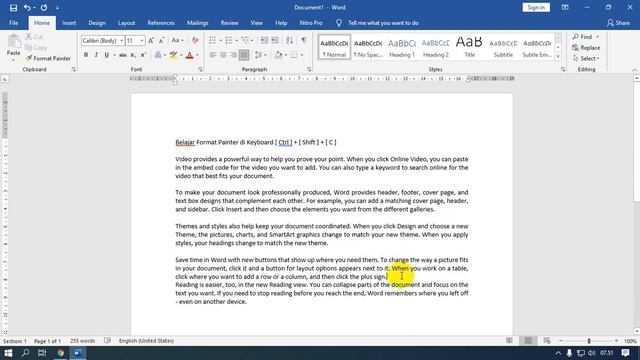Sort the selected text
The image size is (640, 360).
click(x=289, y=40)
